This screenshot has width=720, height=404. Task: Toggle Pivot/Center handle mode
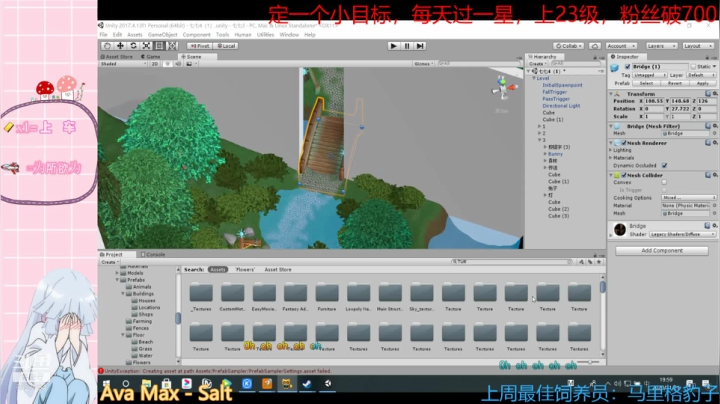[199, 46]
